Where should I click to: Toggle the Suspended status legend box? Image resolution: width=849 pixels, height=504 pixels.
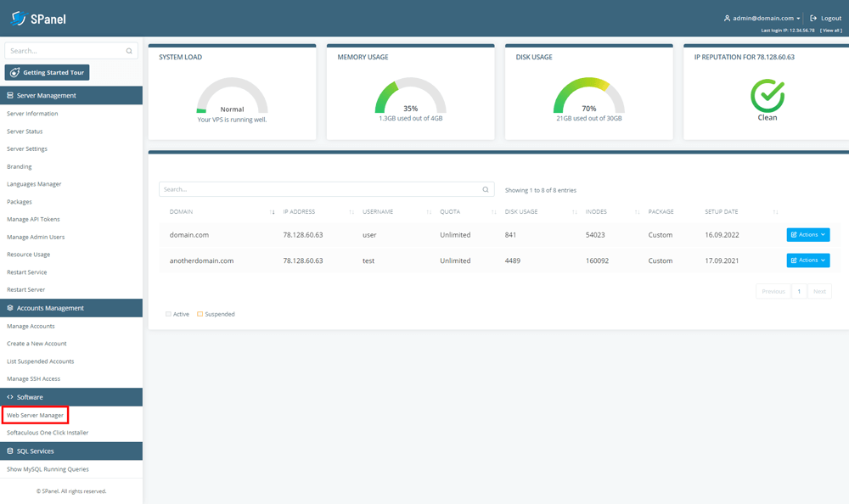pyautogui.click(x=200, y=314)
